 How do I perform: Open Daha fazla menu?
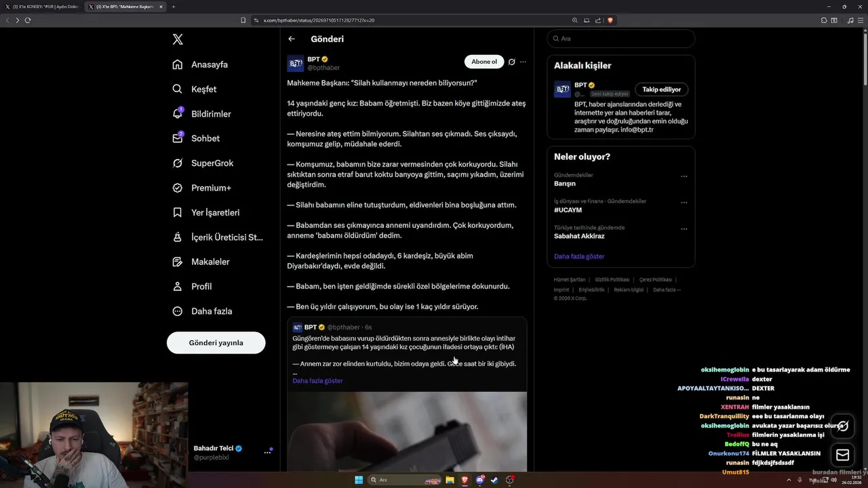pos(203,311)
